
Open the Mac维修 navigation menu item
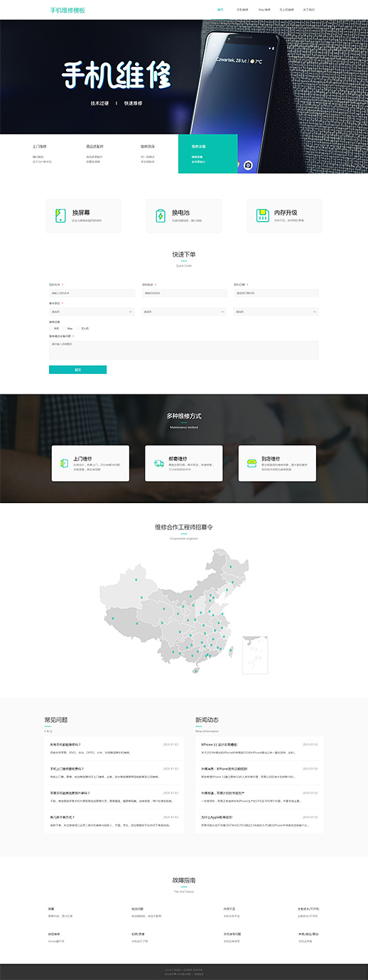264,10
